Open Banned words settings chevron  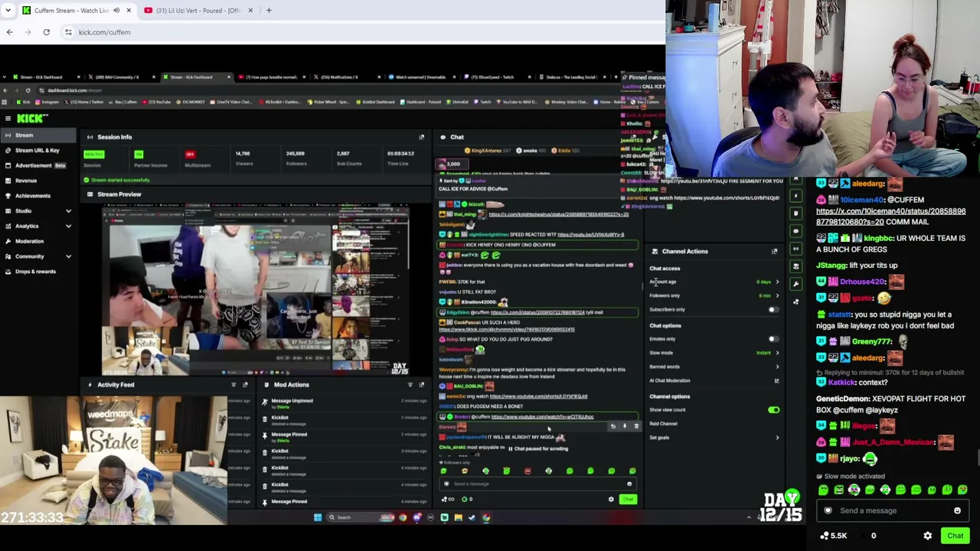click(777, 367)
